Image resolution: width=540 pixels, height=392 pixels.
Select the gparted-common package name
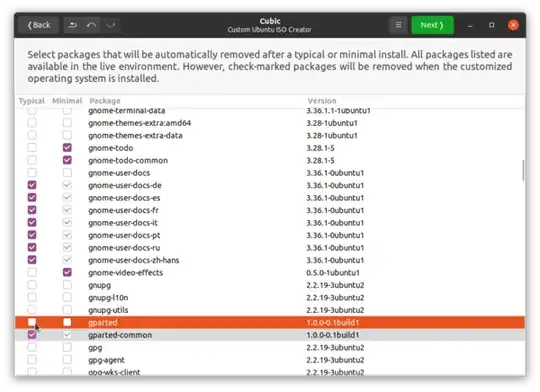coord(120,335)
